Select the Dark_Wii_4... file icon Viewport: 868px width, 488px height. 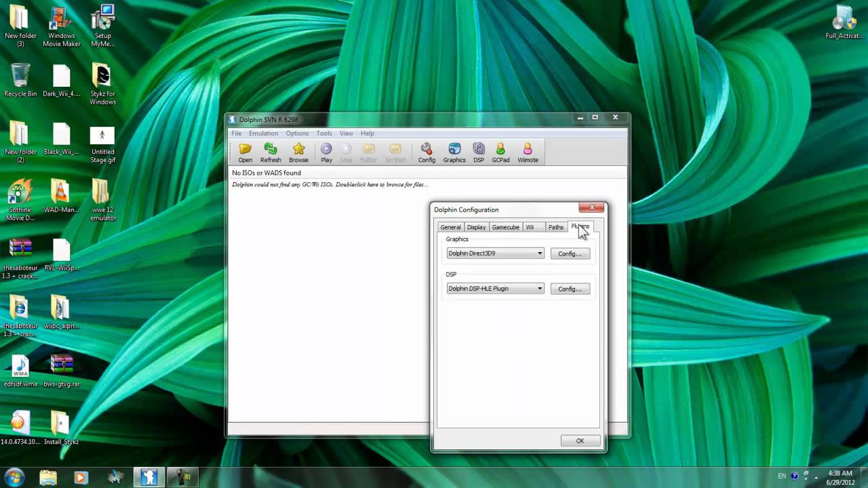61,81
